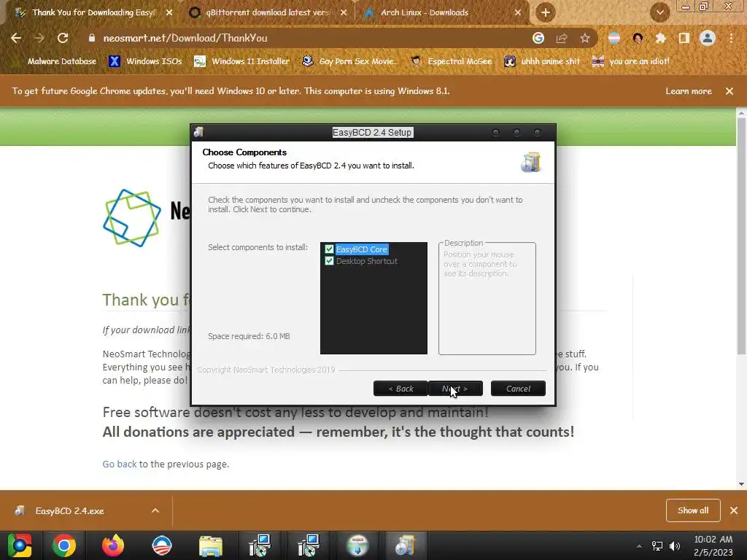
Task: Open the Start button on the taskbar
Action: point(20,545)
